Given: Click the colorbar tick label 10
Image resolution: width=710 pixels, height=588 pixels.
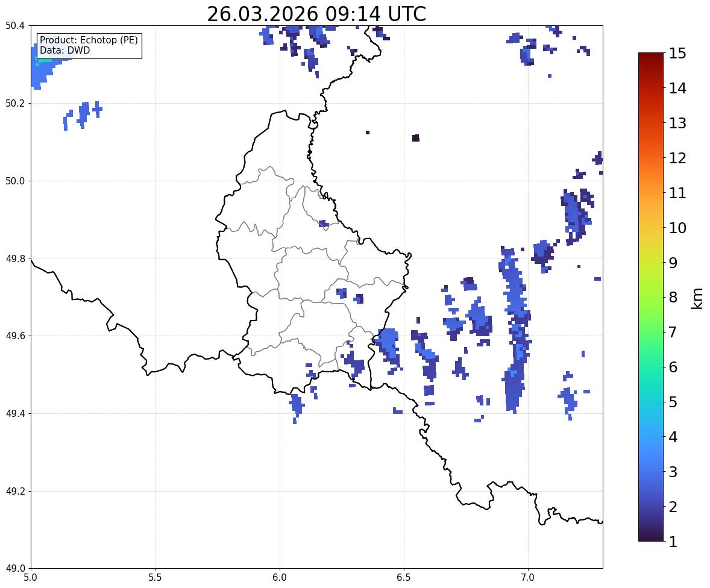Looking at the screenshot, I should pos(677,228).
